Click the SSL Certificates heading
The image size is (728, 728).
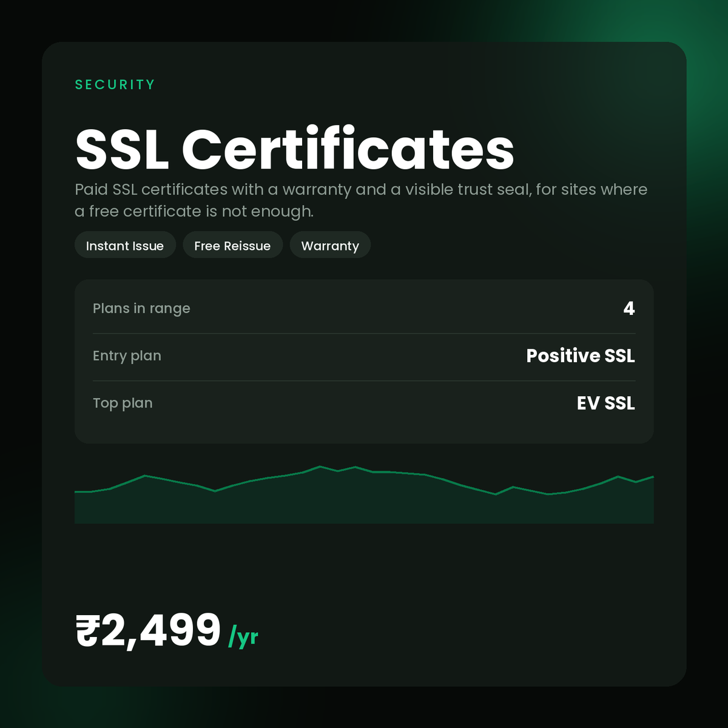click(295, 149)
